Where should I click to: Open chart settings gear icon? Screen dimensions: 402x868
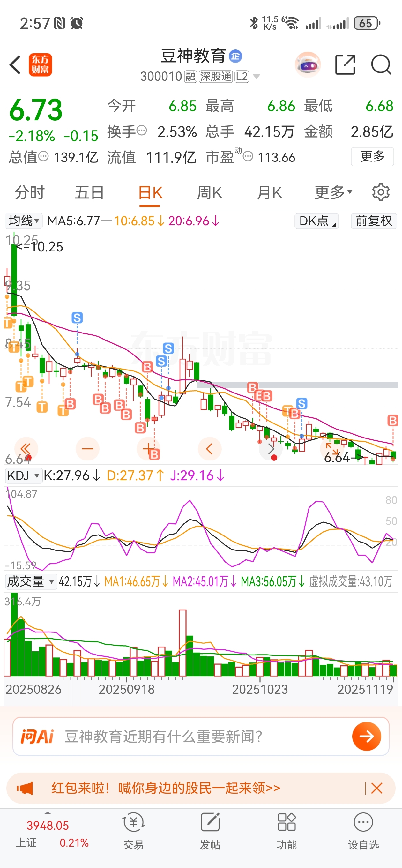pyautogui.click(x=381, y=192)
